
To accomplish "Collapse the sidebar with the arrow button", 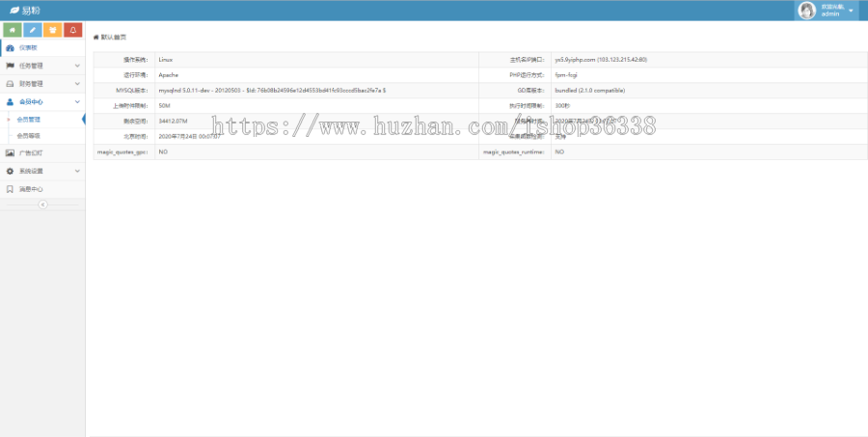I will tap(43, 205).
